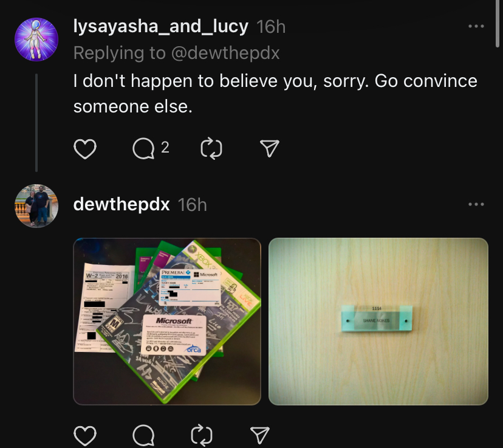
Task: Open the more options menu on lysayasha_and_lucy's reply
Action: point(476,26)
